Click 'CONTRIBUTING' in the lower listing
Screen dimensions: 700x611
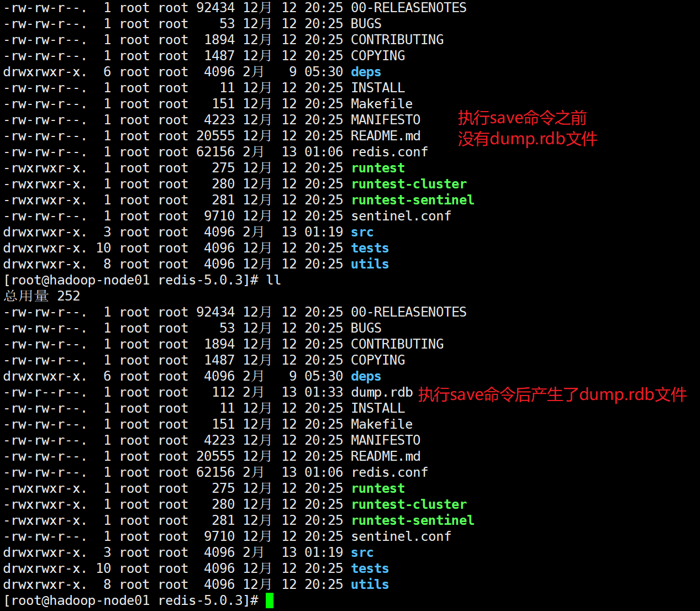(x=397, y=344)
